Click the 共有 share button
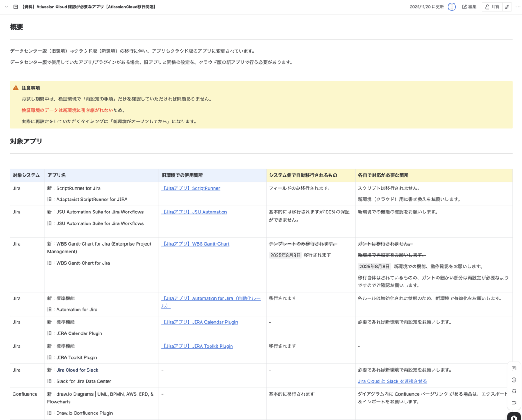 click(x=492, y=7)
